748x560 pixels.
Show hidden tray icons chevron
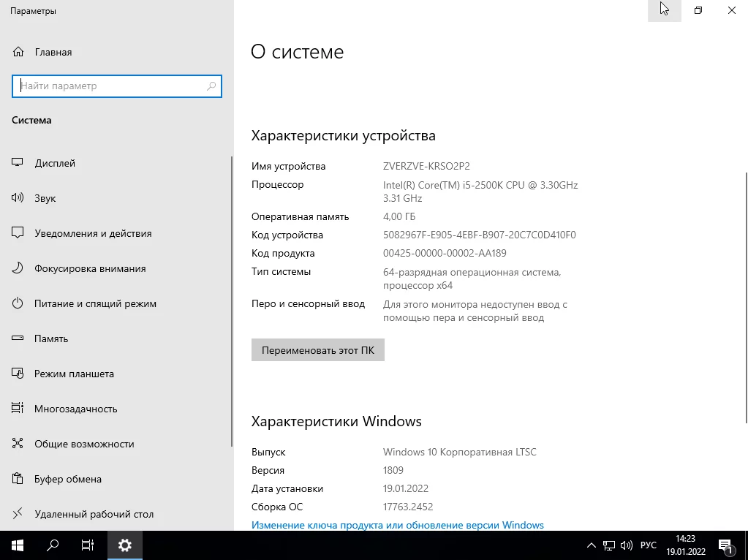591,545
